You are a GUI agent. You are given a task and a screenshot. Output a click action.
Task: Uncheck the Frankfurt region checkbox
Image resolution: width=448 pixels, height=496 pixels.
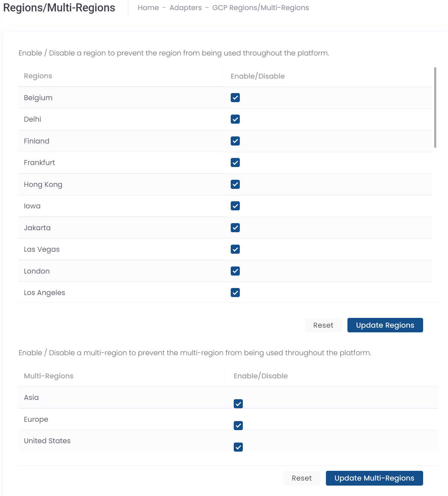(235, 163)
